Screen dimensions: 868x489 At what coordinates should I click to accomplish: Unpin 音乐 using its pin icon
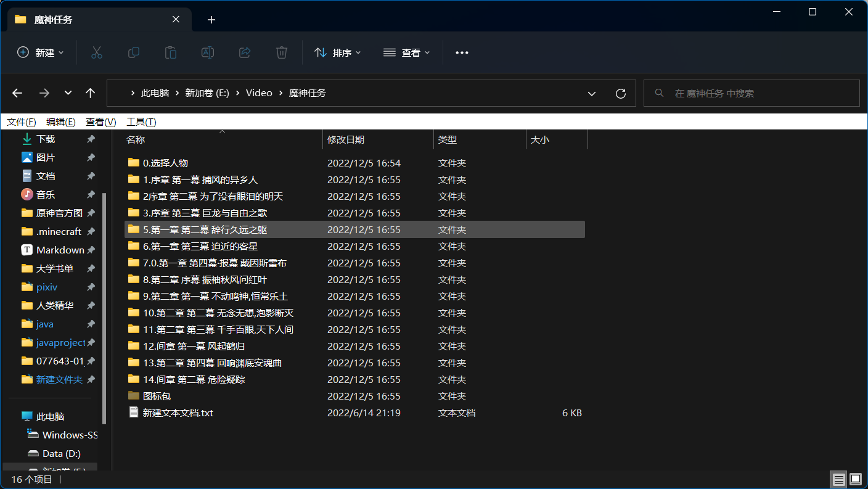[91, 195]
